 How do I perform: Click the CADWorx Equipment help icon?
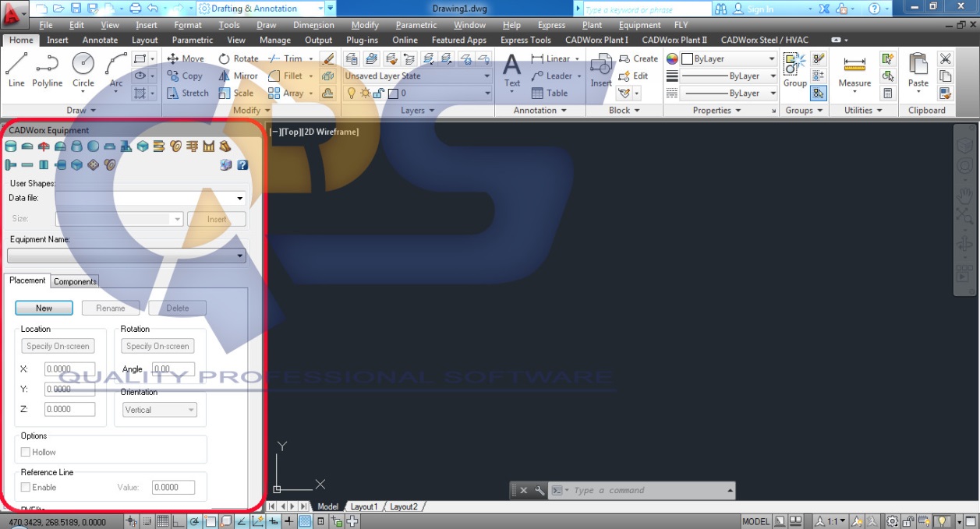(x=242, y=164)
